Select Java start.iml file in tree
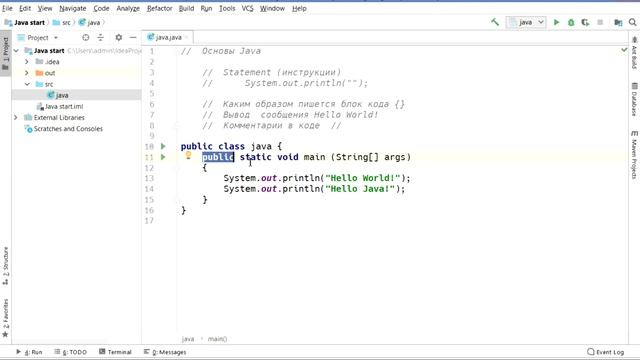The height and width of the screenshot is (360, 640). click(x=60, y=107)
